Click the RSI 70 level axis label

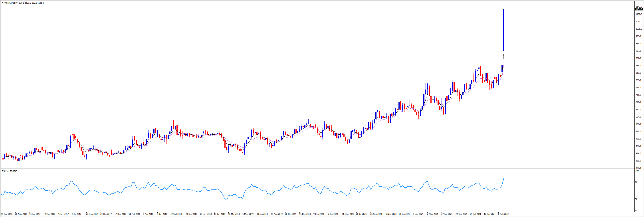[x=636, y=182]
